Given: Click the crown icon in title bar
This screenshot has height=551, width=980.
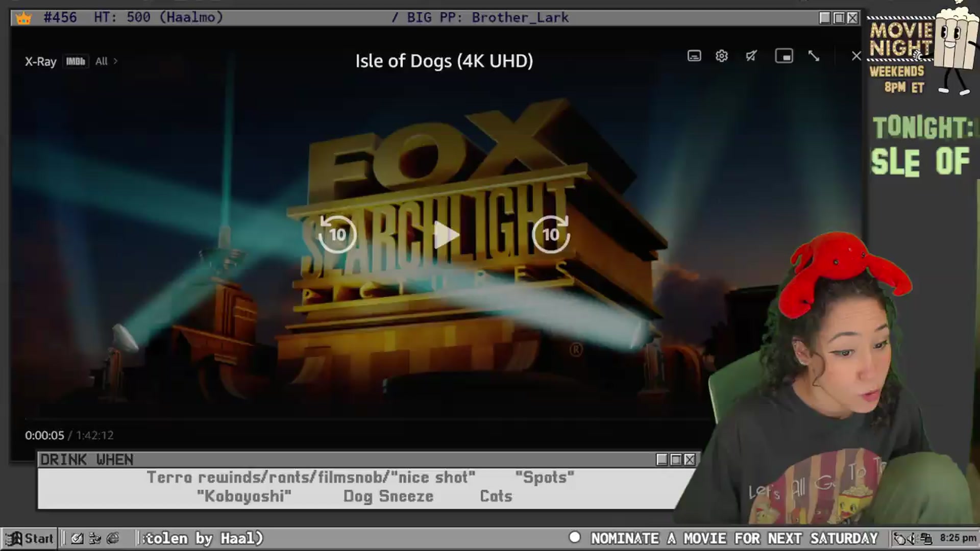Looking at the screenshot, I should (23, 18).
